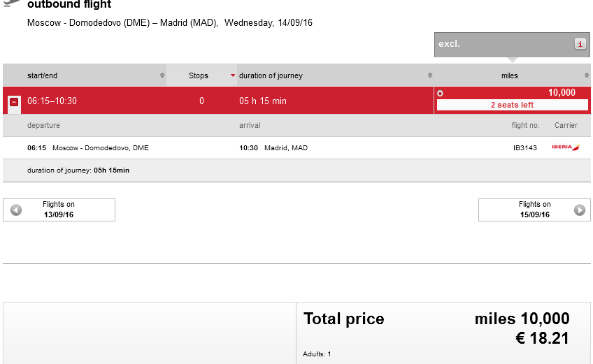
Task: Click the 0 stops cell
Action: pos(201,101)
